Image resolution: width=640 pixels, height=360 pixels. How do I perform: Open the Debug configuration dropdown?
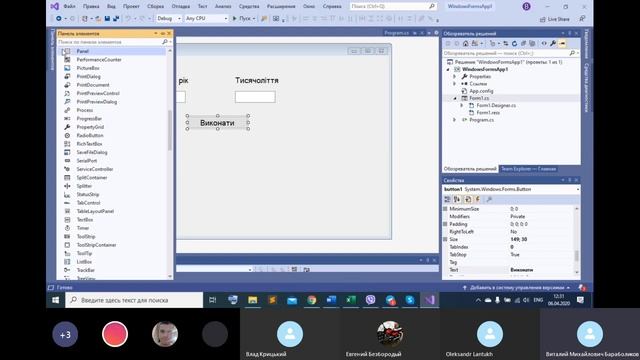pos(169,18)
